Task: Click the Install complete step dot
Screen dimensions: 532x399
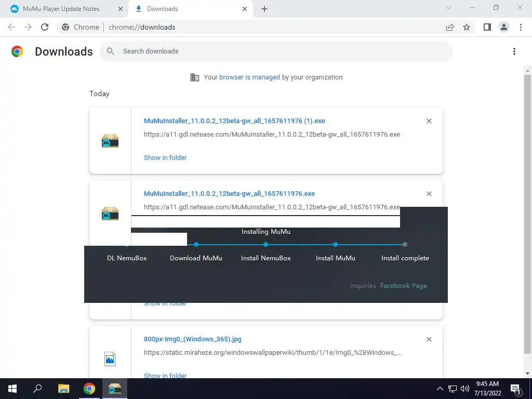Action: 405,244
